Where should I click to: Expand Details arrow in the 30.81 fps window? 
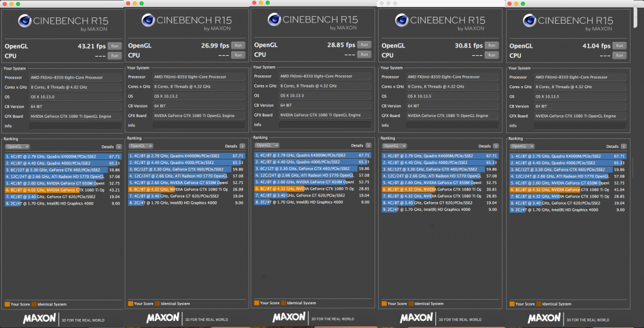coord(496,147)
